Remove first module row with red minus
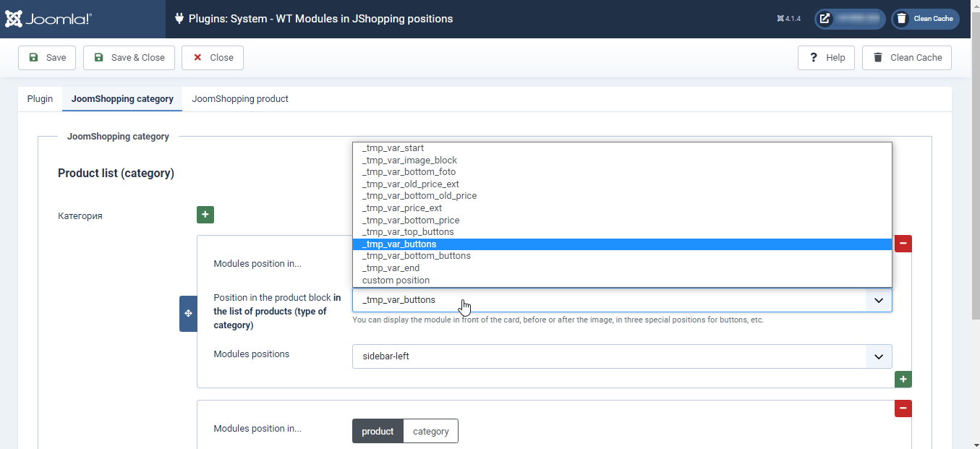Screen dimensions: 980x449 903,244
